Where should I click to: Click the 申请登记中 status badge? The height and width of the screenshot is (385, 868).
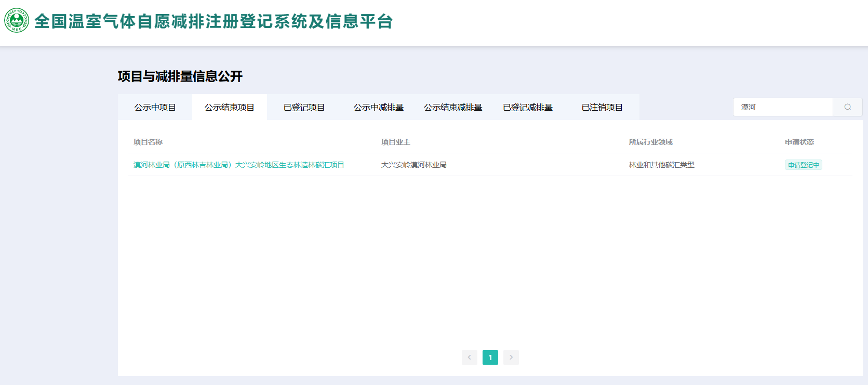[x=803, y=165]
